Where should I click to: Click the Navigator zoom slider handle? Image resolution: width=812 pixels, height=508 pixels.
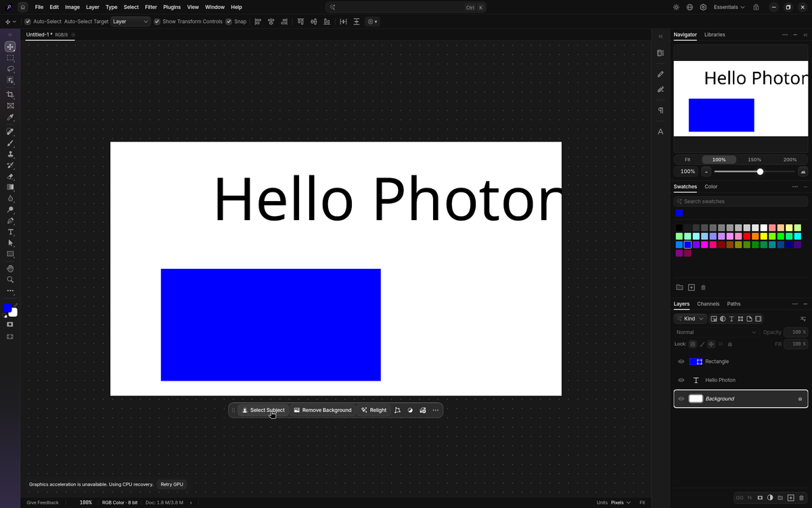tap(760, 172)
